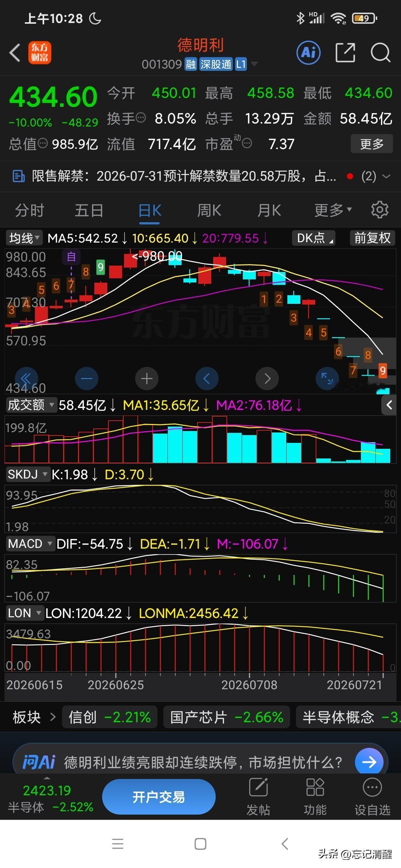Open the search magnifier icon

coord(381,52)
